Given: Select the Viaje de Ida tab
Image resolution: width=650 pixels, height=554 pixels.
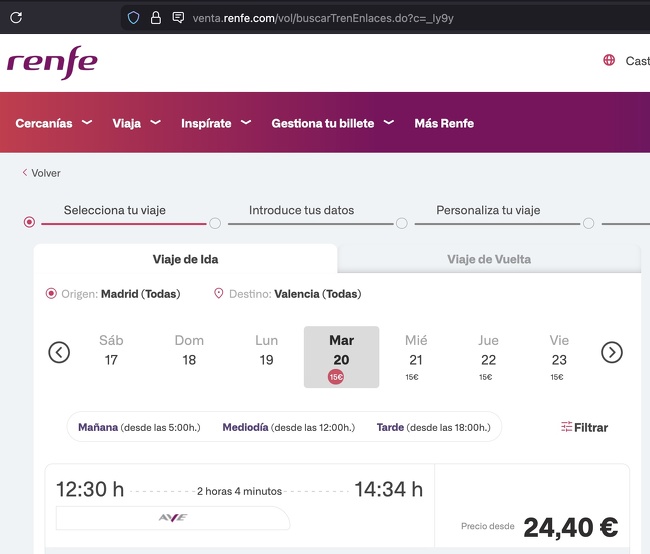Looking at the screenshot, I should [x=185, y=259].
